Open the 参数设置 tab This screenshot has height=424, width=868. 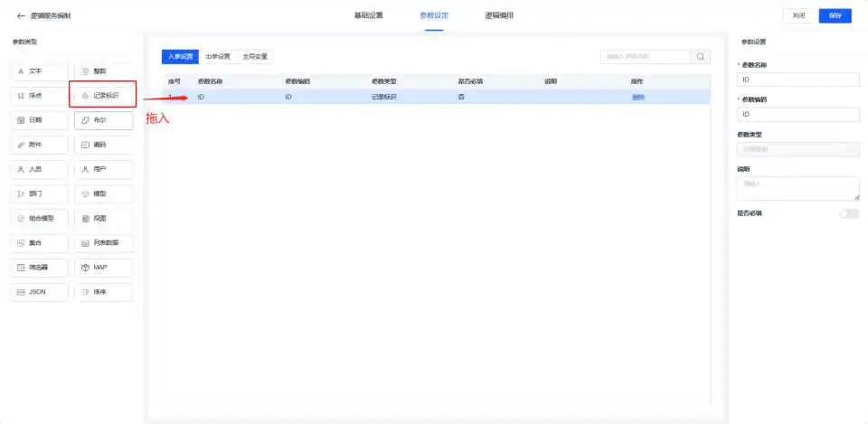point(434,15)
